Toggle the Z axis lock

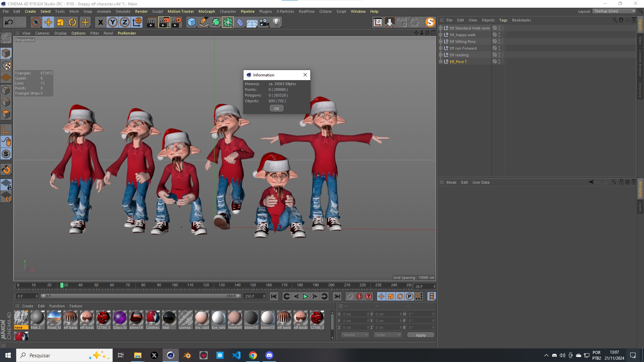pyautogui.click(x=125, y=22)
